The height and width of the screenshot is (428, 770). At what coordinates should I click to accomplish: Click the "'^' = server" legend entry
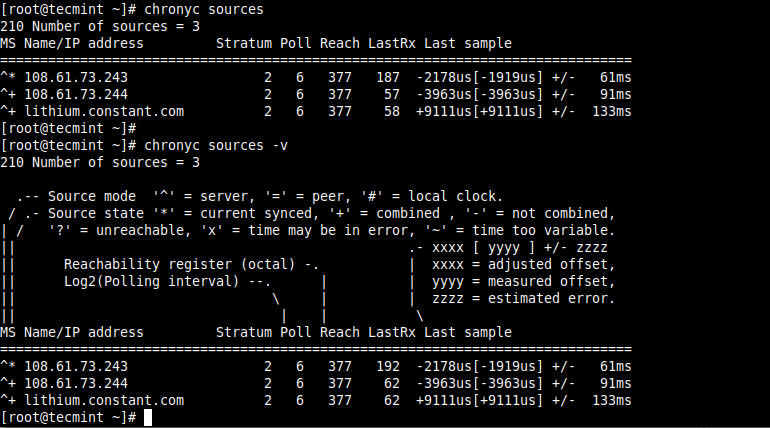tap(203, 196)
